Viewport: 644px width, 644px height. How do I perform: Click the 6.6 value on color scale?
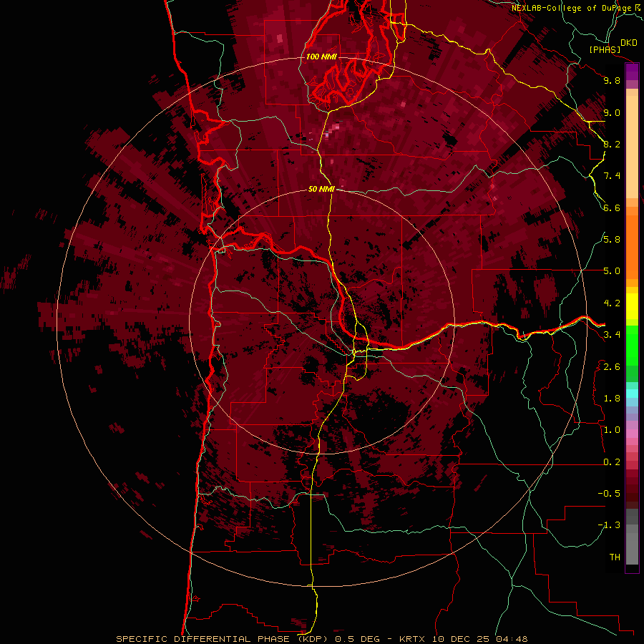pos(612,208)
